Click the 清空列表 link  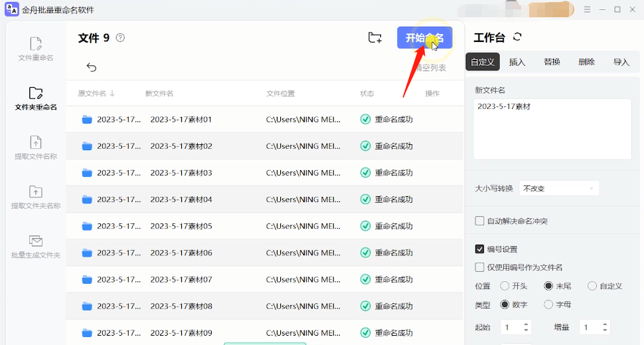(430, 68)
